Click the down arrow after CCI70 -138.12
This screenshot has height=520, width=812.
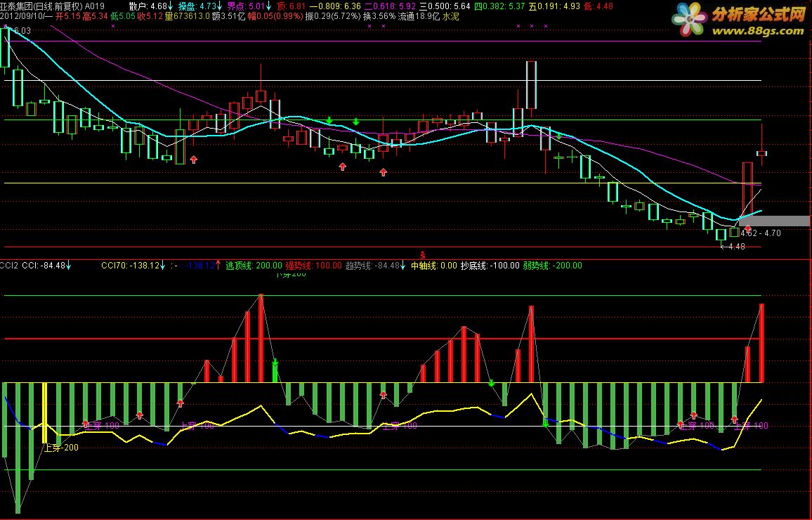pos(162,265)
